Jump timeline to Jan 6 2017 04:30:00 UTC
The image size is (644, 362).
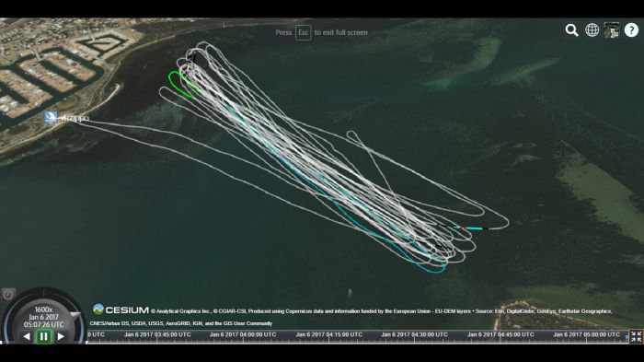click(x=414, y=335)
